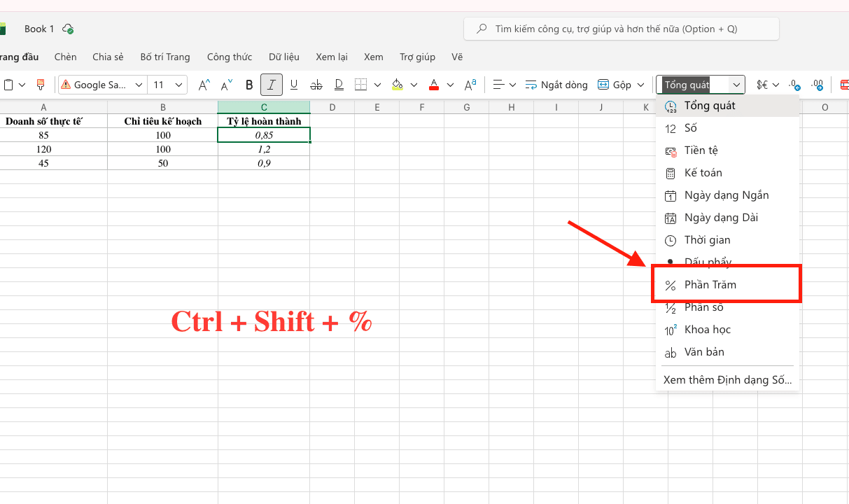Toggle underline formatting
Image resolution: width=849 pixels, height=504 pixels.
[294, 85]
